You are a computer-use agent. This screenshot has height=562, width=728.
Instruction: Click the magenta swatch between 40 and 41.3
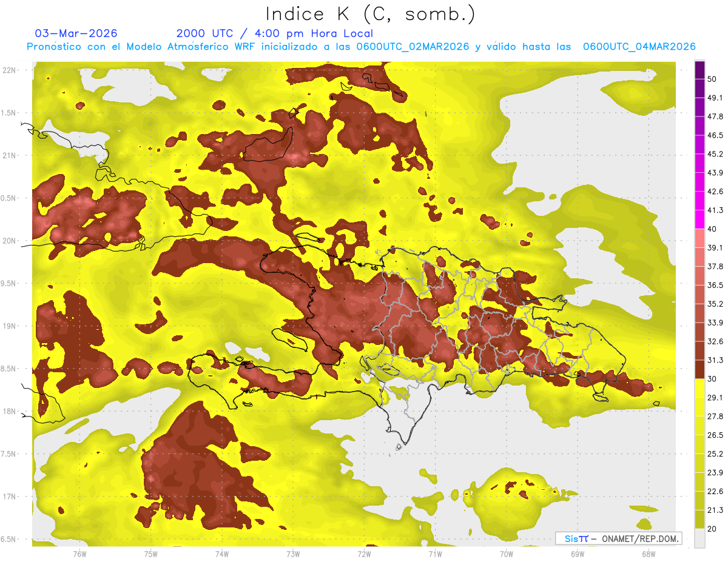699,219
